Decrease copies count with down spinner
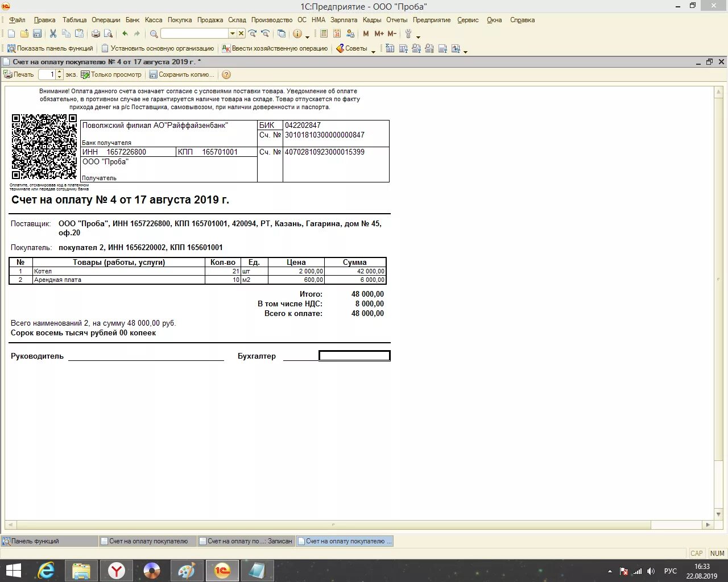The height and width of the screenshot is (582, 728). click(60, 77)
